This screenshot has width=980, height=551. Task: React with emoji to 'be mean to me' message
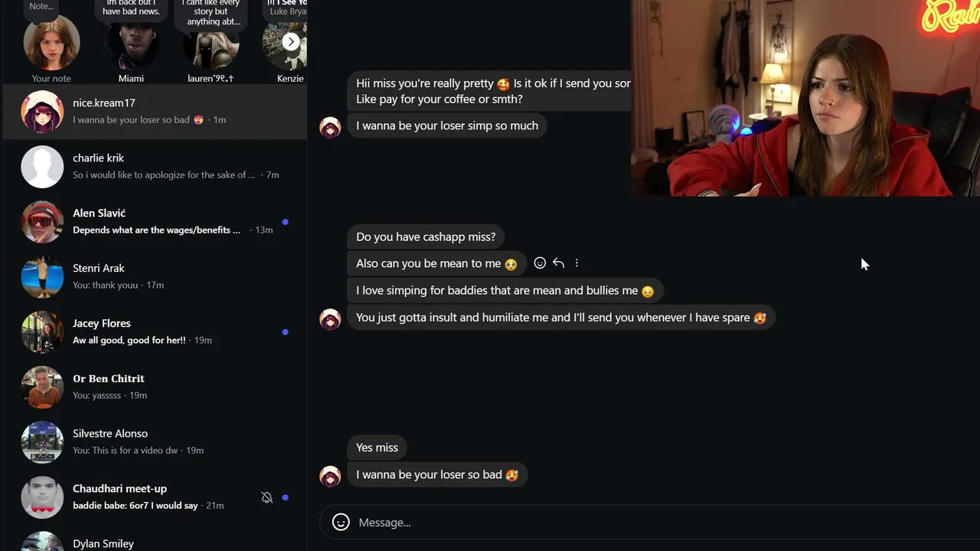point(540,263)
